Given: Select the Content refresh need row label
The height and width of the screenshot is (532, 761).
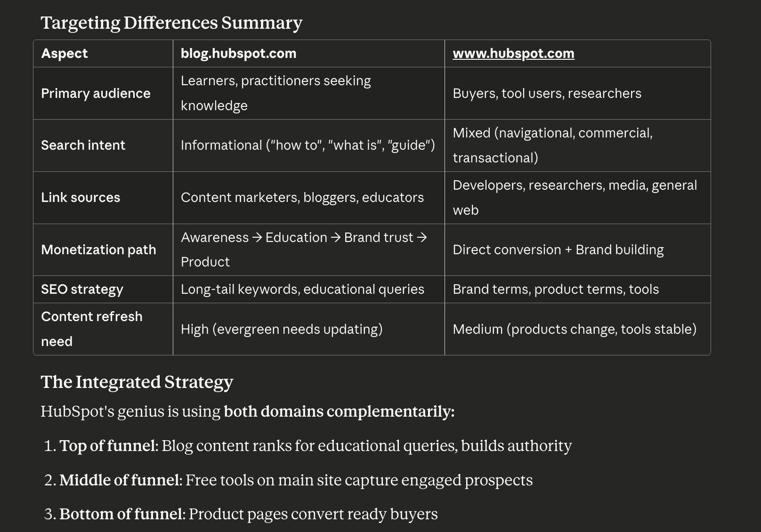Looking at the screenshot, I should 91,329.
